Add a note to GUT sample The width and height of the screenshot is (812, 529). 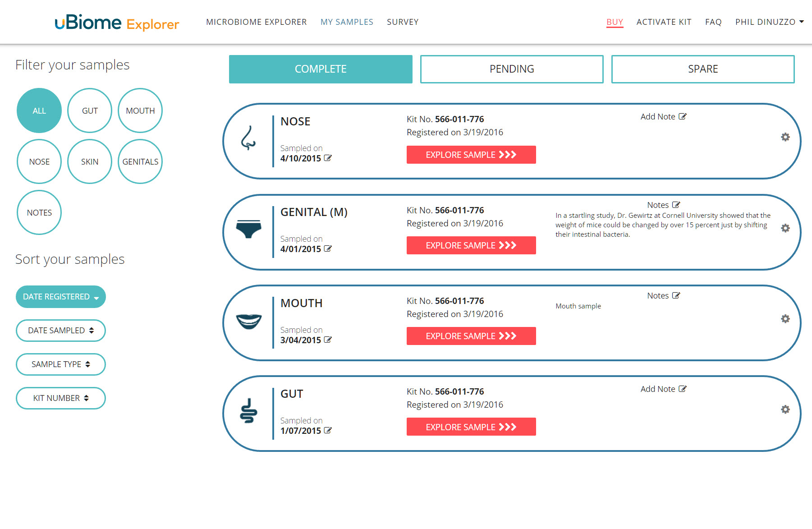pos(663,389)
